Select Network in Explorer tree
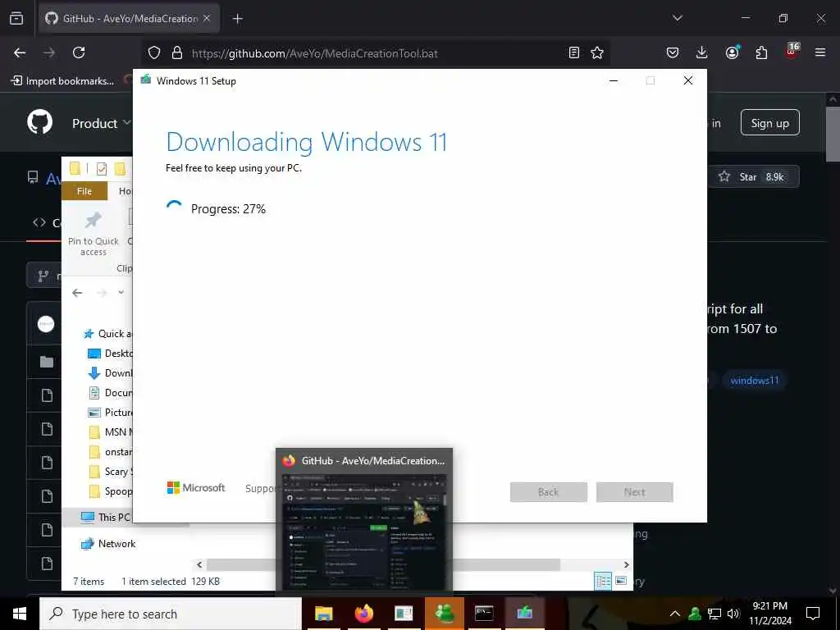 tap(108, 544)
